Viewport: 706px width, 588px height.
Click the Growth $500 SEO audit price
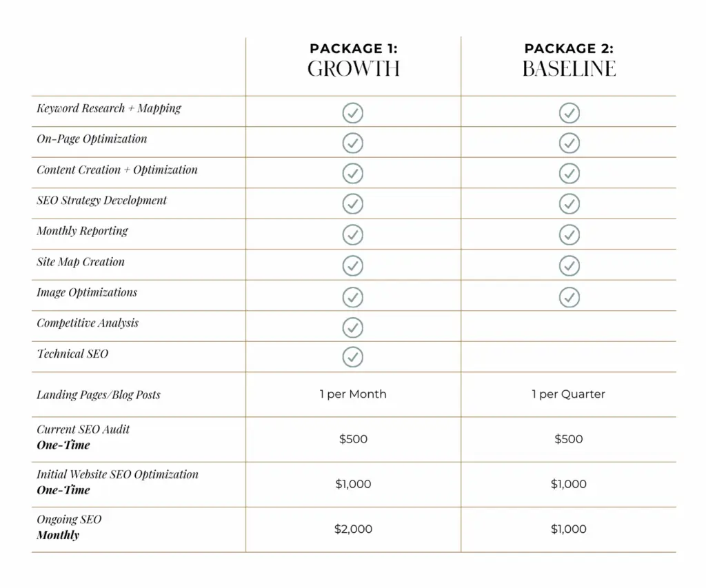pyautogui.click(x=353, y=439)
